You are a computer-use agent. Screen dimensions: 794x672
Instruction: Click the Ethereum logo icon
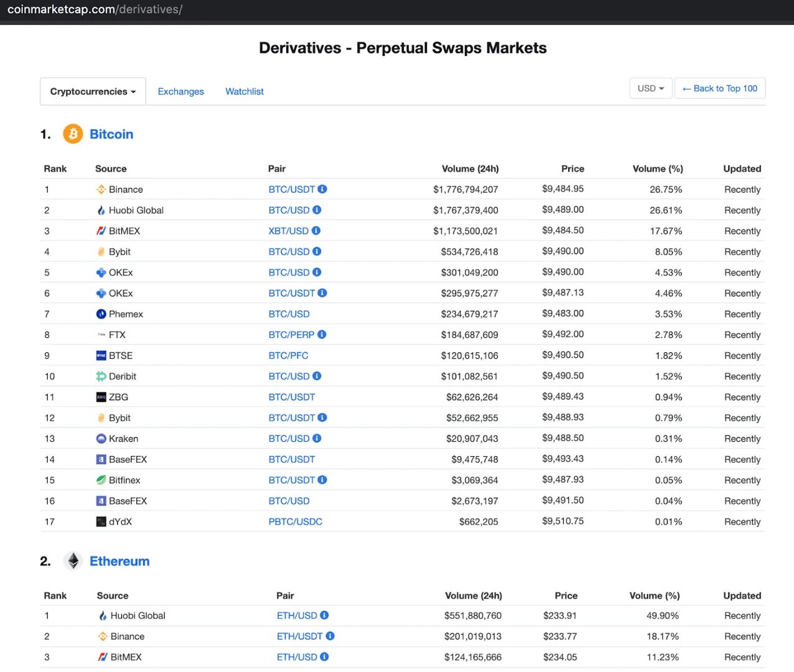[x=73, y=561]
